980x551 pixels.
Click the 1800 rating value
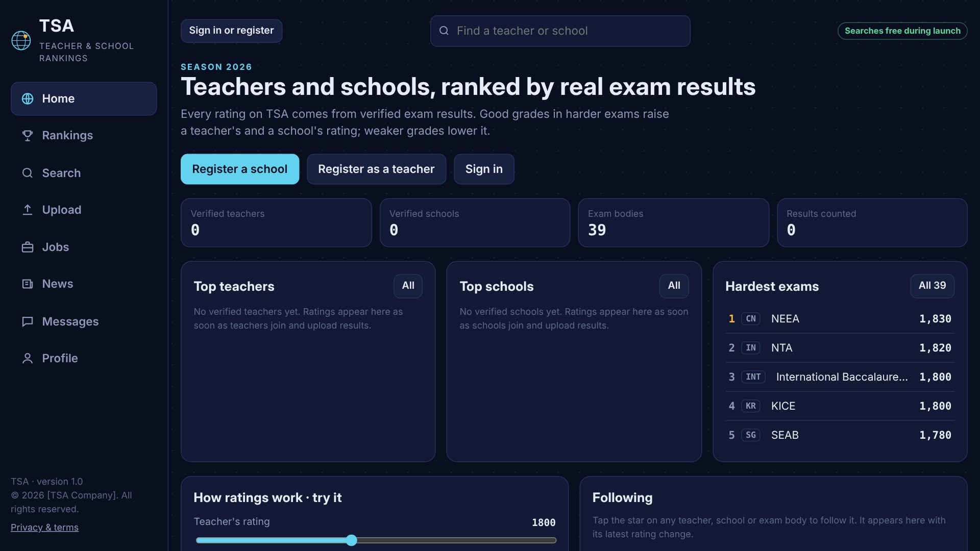(x=544, y=522)
